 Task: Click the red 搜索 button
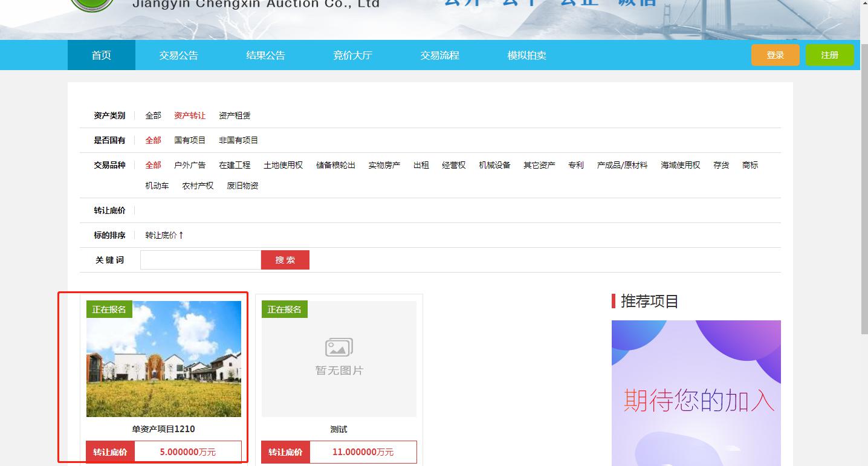(285, 260)
